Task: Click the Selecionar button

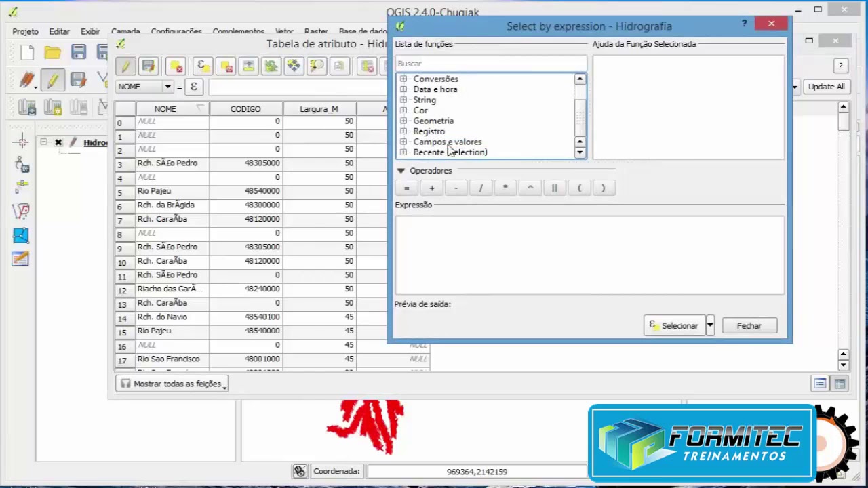Action: pos(675,325)
